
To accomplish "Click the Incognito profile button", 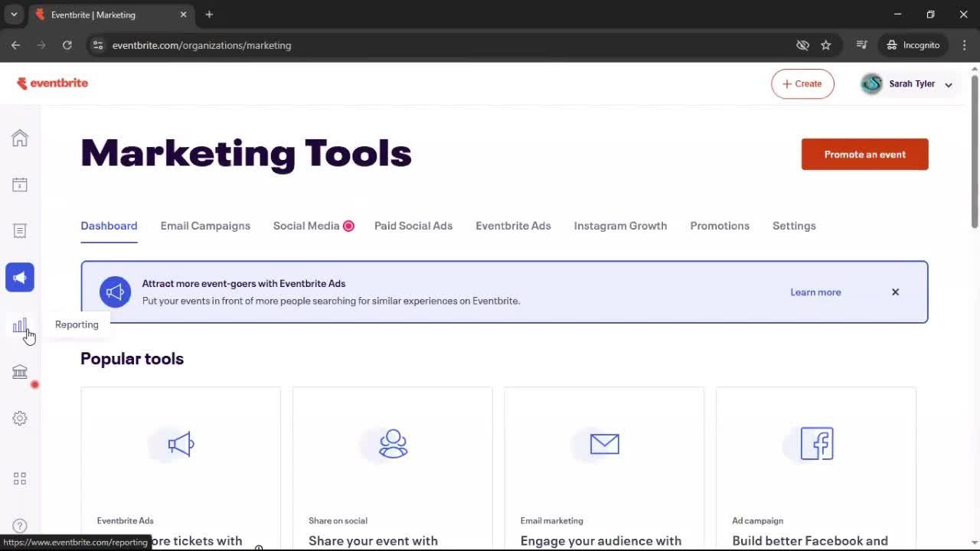I will [913, 45].
